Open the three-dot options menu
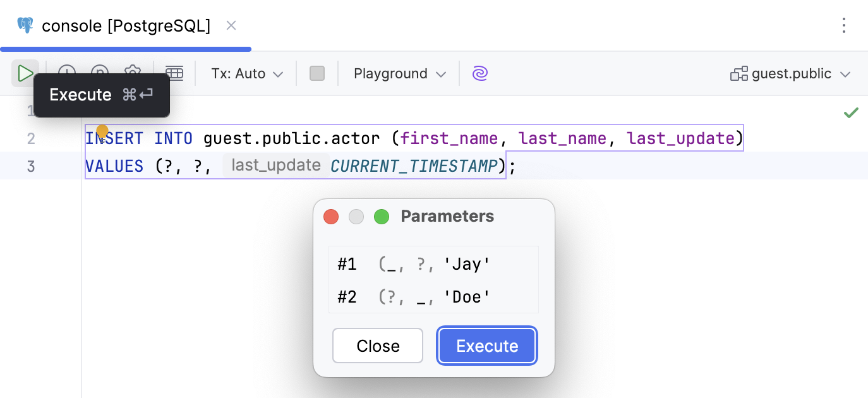The width and height of the screenshot is (868, 398). tap(845, 26)
